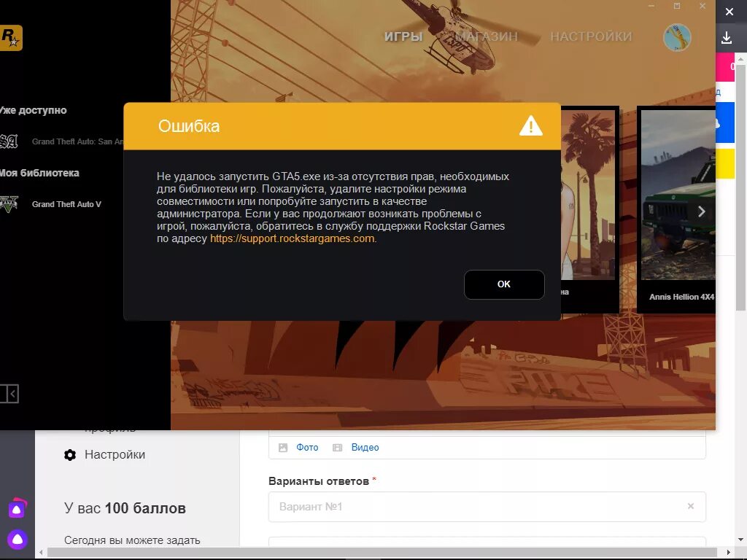The height and width of the screenshot is (560, 747).
Task: Close the browser panel with X icon
Action: tap(729, 12)
